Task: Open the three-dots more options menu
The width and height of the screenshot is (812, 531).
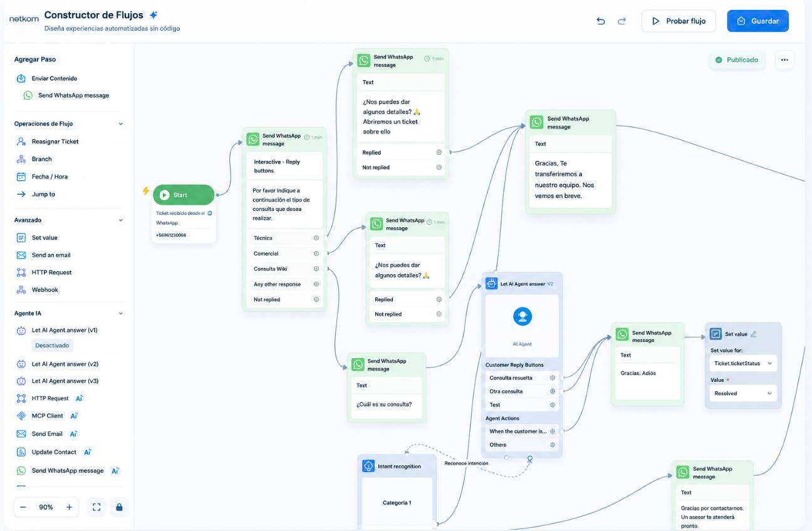Action: 784,60
